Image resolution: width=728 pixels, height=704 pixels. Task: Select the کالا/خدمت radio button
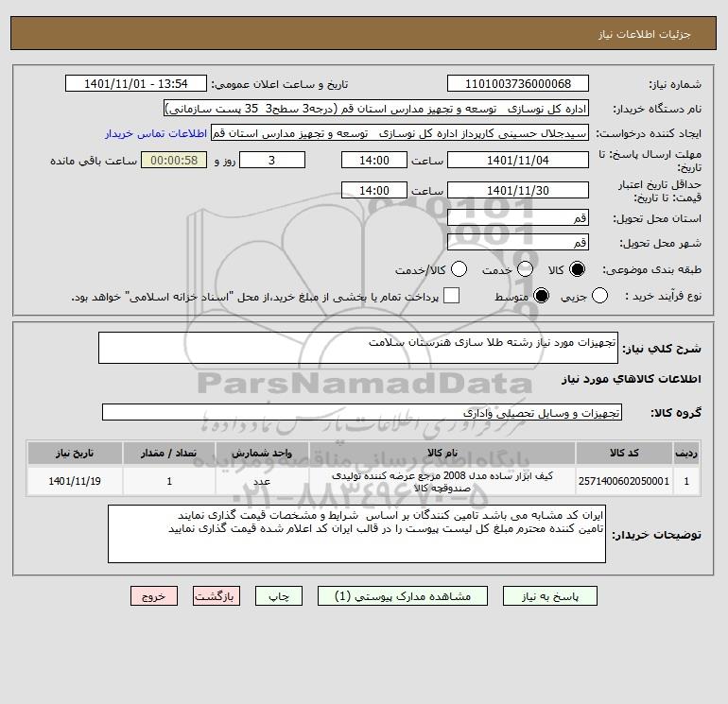pos(459,269)
